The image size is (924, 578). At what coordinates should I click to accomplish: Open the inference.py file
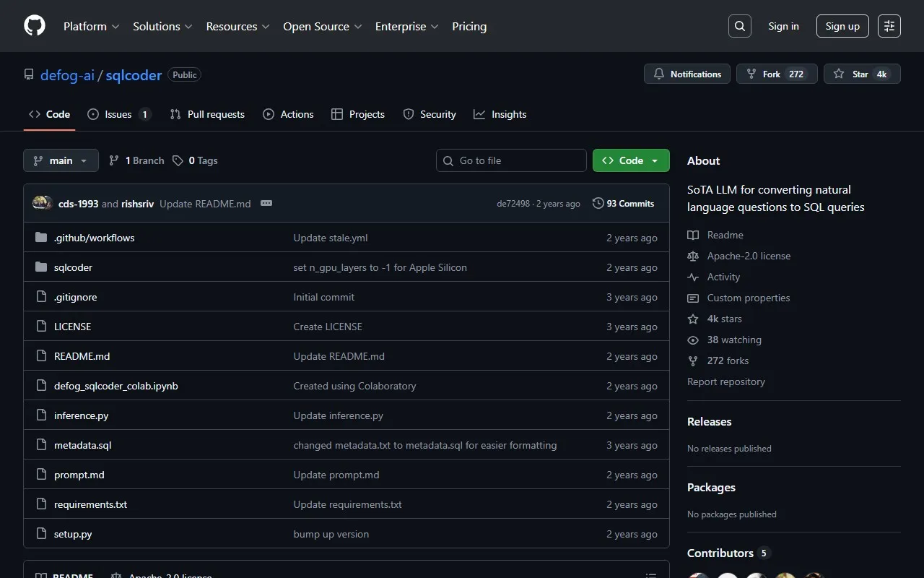(81, 415)
